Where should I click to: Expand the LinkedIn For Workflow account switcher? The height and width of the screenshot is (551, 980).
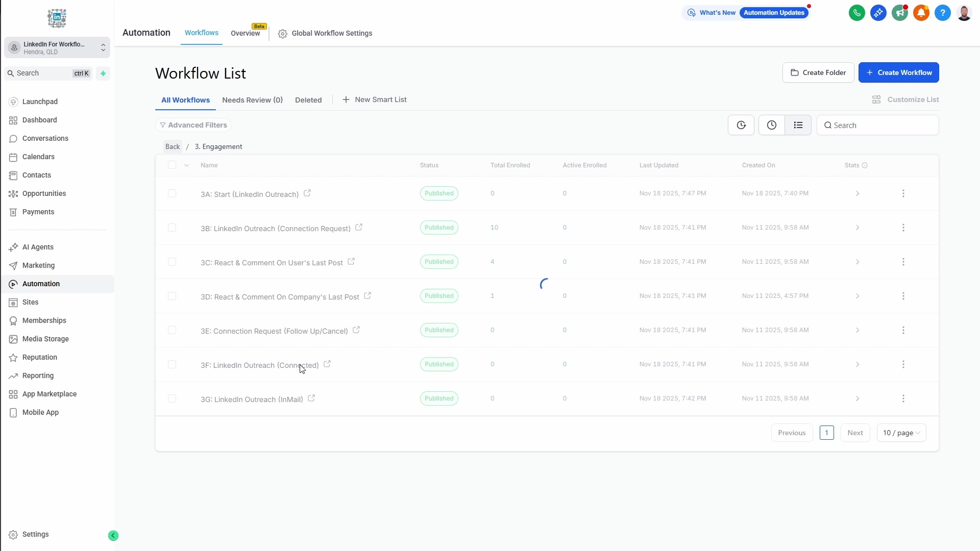coord(57,48)
